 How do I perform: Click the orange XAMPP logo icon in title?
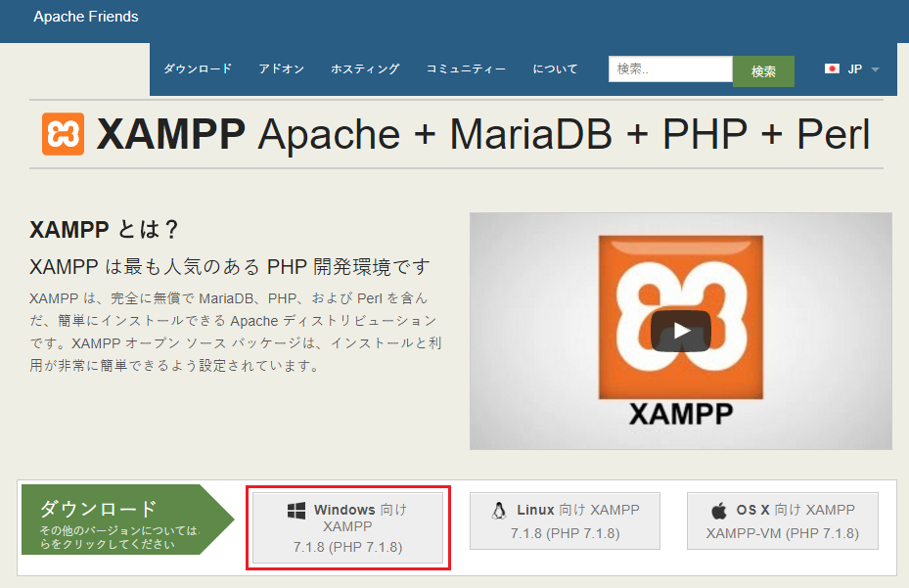[x=64, y=134]
